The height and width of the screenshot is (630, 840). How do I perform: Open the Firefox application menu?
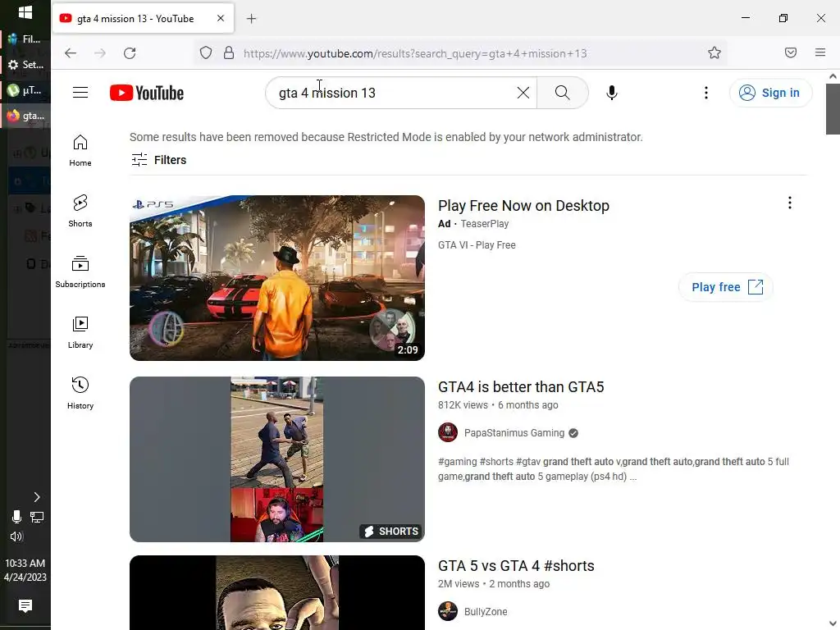pos(820,52)
